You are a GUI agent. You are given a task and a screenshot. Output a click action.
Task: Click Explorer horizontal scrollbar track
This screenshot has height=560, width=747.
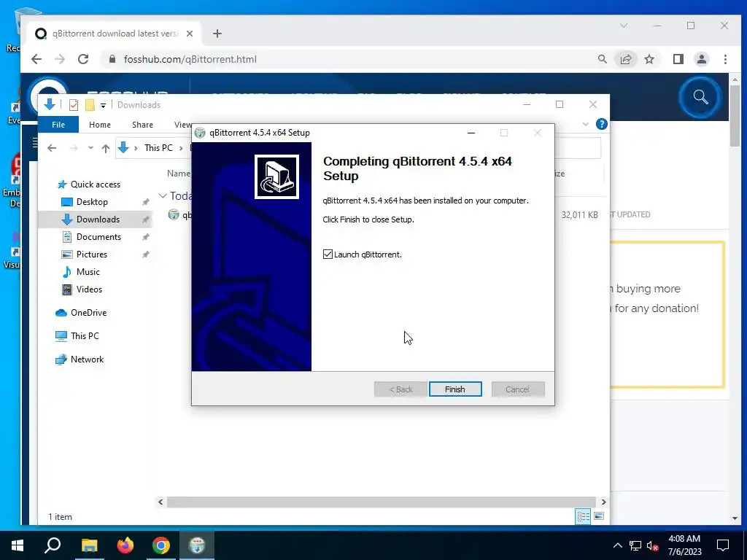point(381,502)
